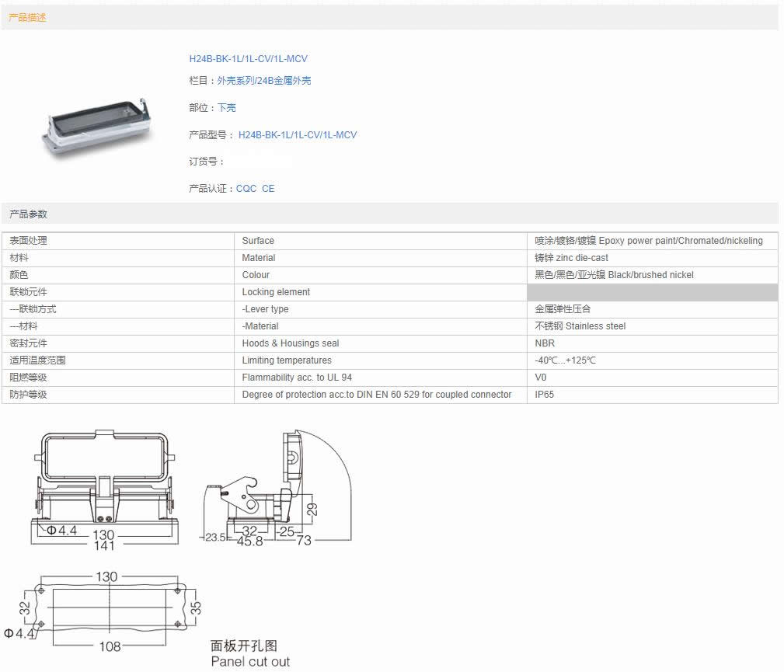Open the 外壳系列/24B金属外壳 category link
Screen dimensions: 784x672
[264, 81]
